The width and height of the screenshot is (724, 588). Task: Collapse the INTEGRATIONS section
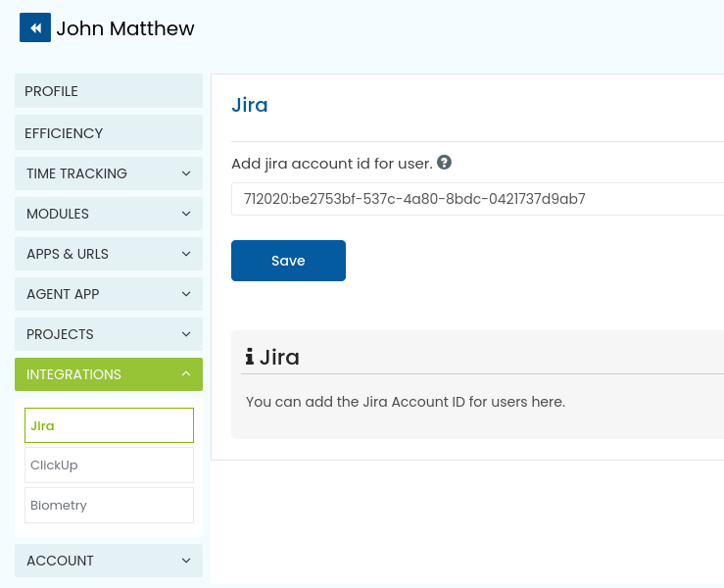[109, 374]
